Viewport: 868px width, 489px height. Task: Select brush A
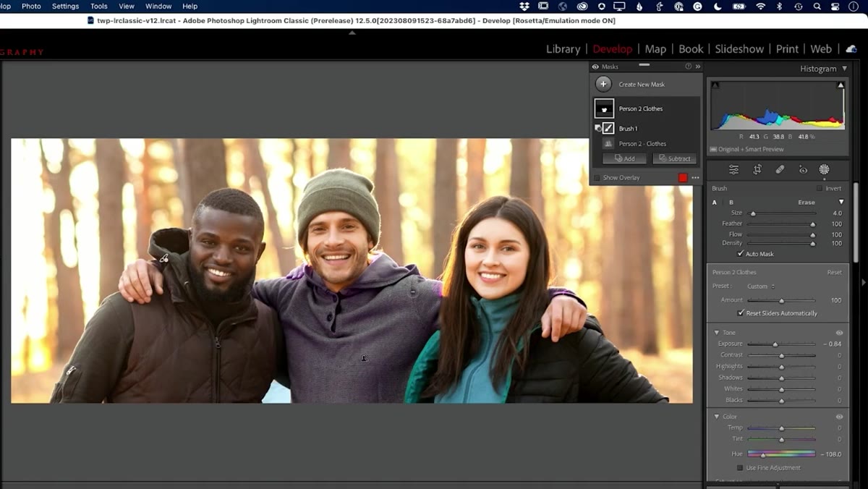[715, 203]
